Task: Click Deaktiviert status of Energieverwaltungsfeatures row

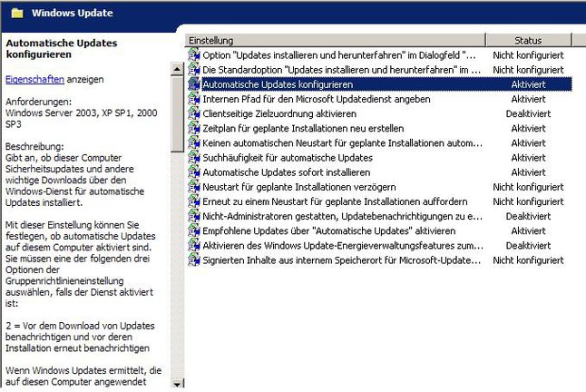Action: point(528,246)
